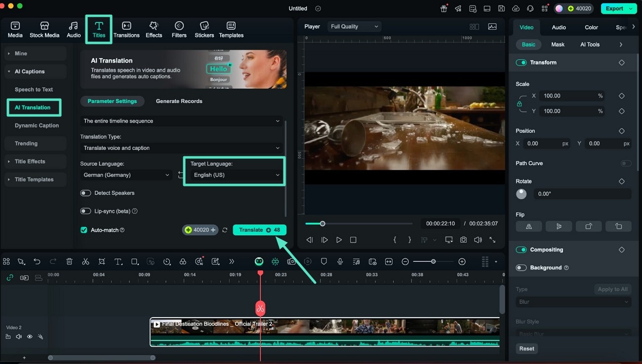
Task: Open the entire timeline sequence dropdown
Action: pos(181,121)
